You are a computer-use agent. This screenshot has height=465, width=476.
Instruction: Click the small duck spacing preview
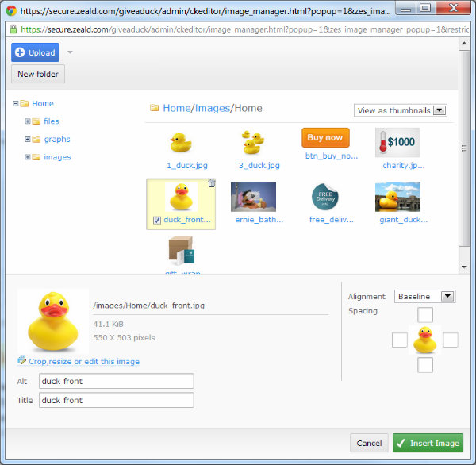pos(425,340)
